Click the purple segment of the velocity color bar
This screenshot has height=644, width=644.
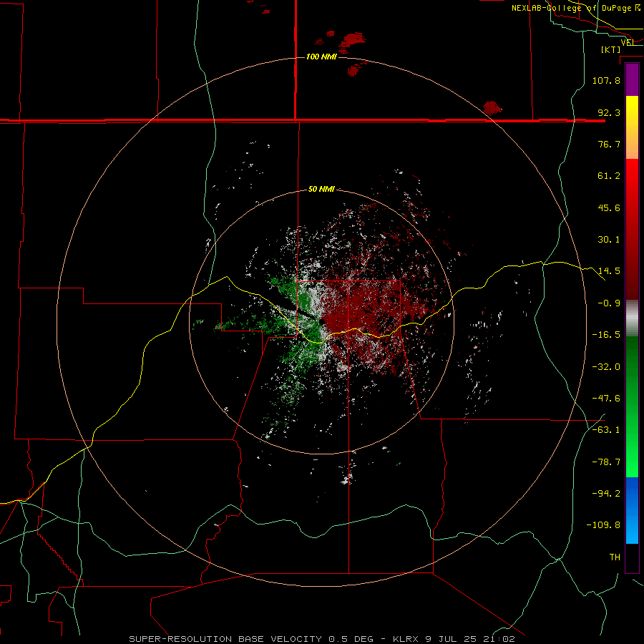[632, 79]
